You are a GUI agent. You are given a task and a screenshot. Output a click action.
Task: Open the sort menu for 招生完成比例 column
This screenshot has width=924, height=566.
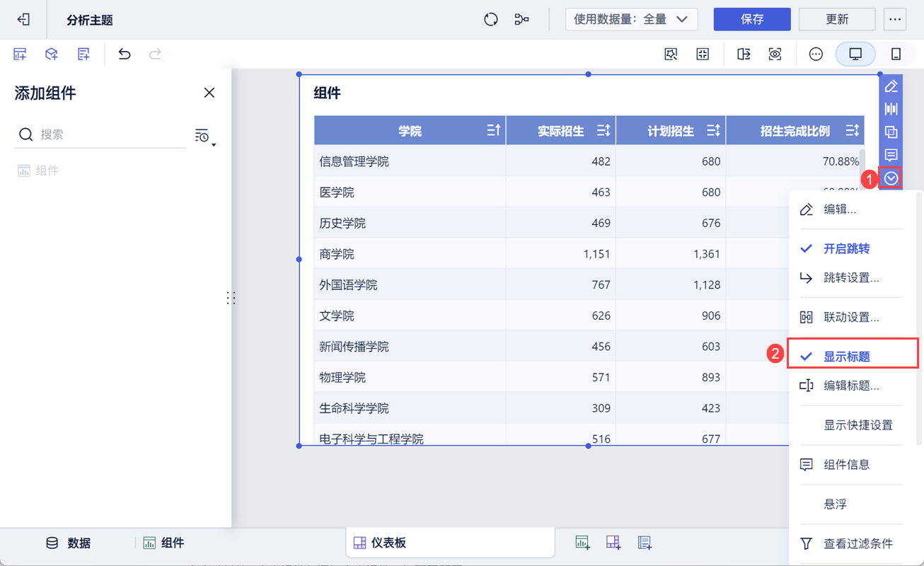tap(853, 130)
